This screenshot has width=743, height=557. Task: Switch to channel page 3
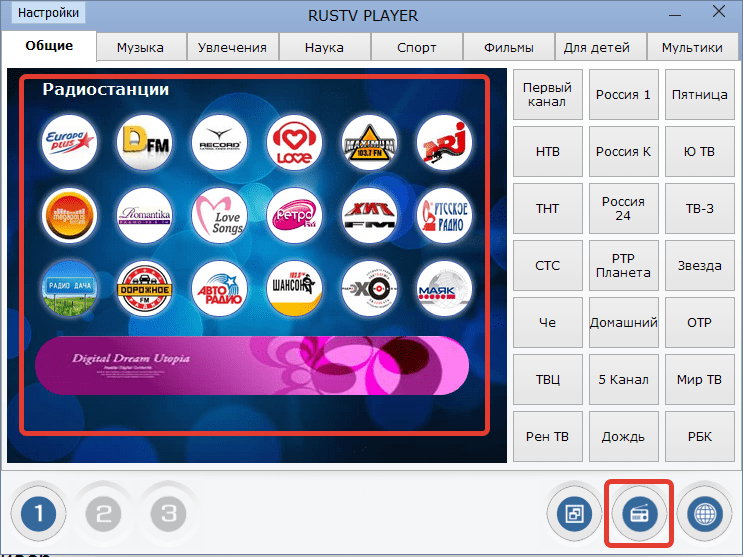coord(168,513)
